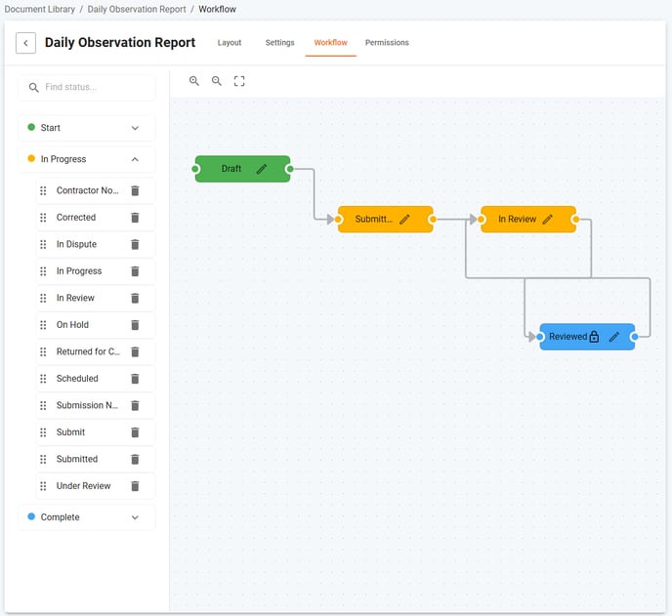Select the Under Review status text
This screenshot has width=672, height=616.
pyautogui.click(x=84, y=486)
